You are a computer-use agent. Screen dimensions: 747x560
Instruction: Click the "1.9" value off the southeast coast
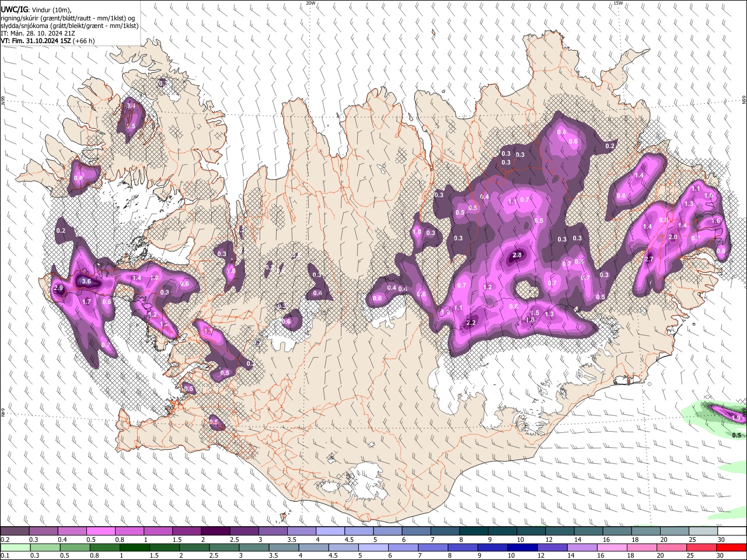736,418
